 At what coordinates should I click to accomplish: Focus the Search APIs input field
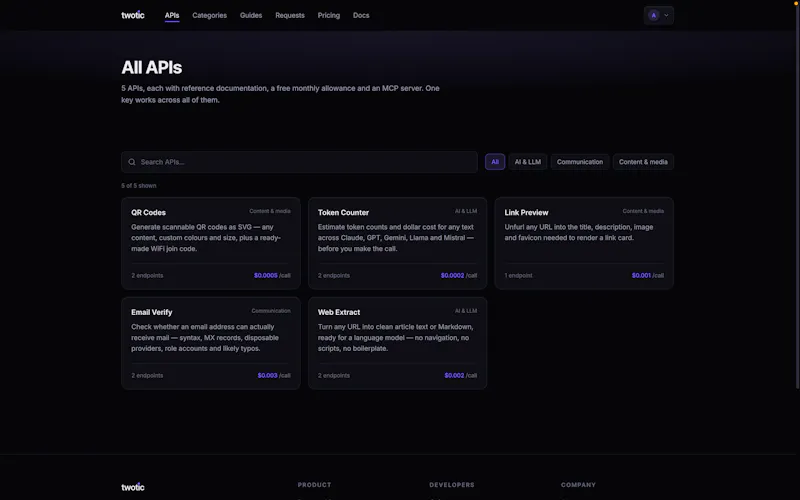[299, 162]
